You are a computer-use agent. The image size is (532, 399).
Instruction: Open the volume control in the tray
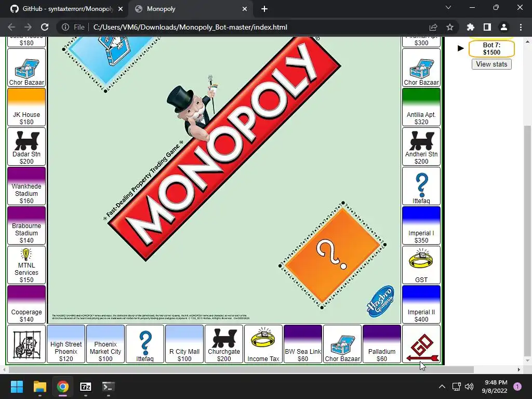click(x=469, y=387)
